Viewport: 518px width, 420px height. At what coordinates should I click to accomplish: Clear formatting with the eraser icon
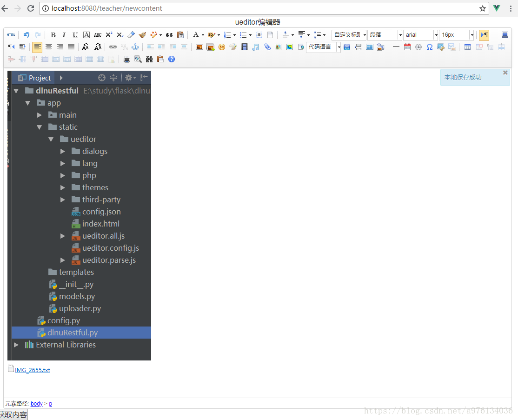click(131, 35)
